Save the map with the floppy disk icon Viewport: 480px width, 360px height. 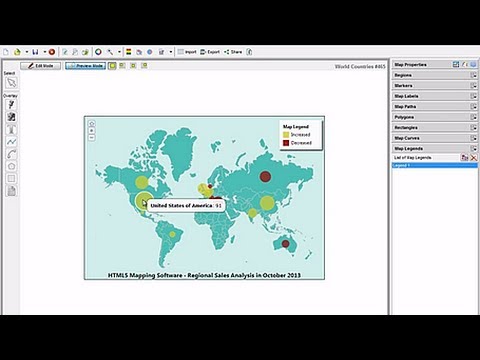pos(35,52)
